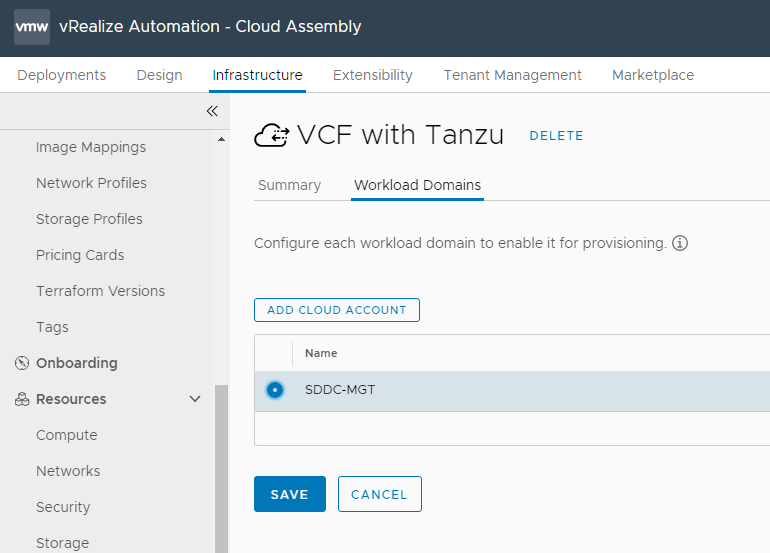Open Storage Profiles in the sidebar
The image size is (770, 553).
pyautogui.click(x=89, y=219)
